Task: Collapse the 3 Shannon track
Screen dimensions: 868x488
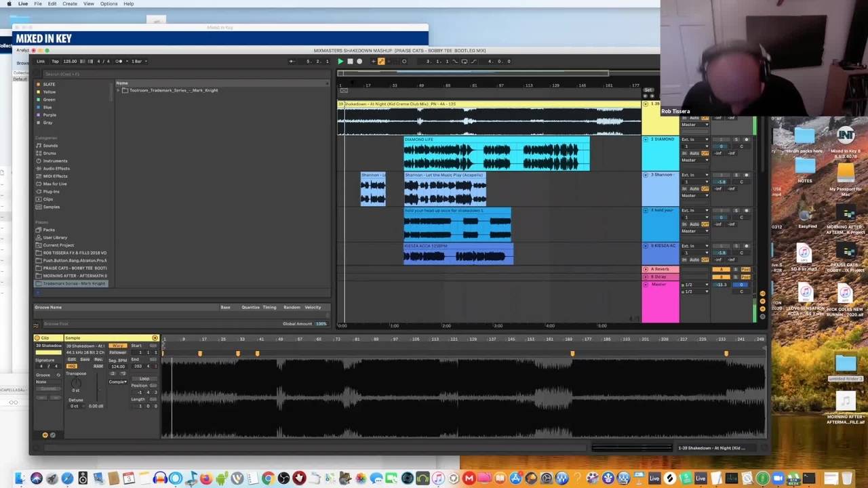Action: [646, 175]
